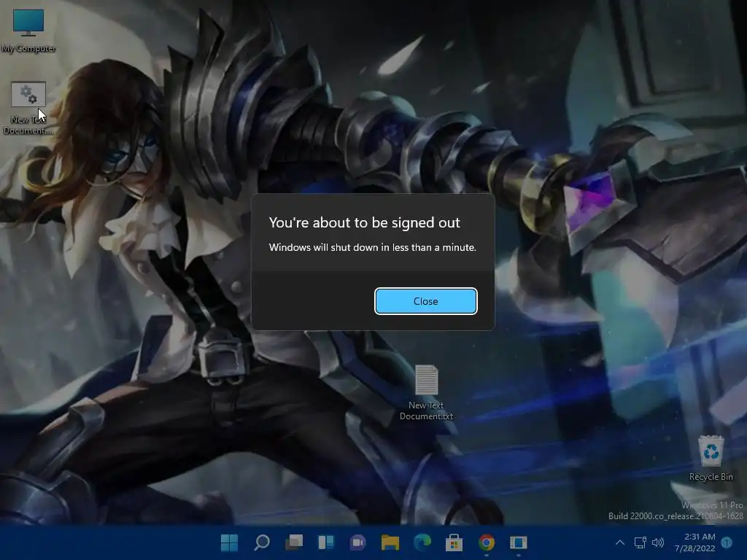Select the New Text Document.txt file
Image resolution: width=747 pixels, height=560 pixels.
point(426,393)
